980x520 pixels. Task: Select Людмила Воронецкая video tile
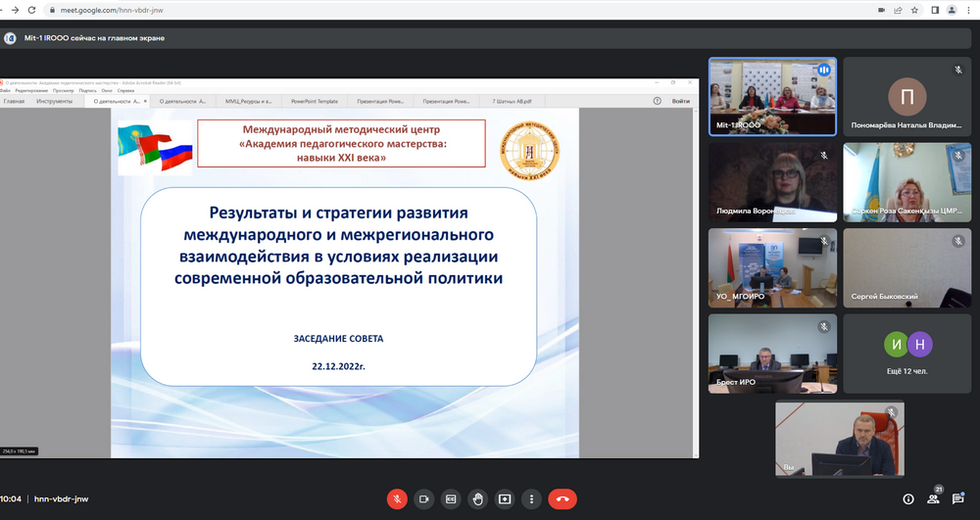coord(772,182)
